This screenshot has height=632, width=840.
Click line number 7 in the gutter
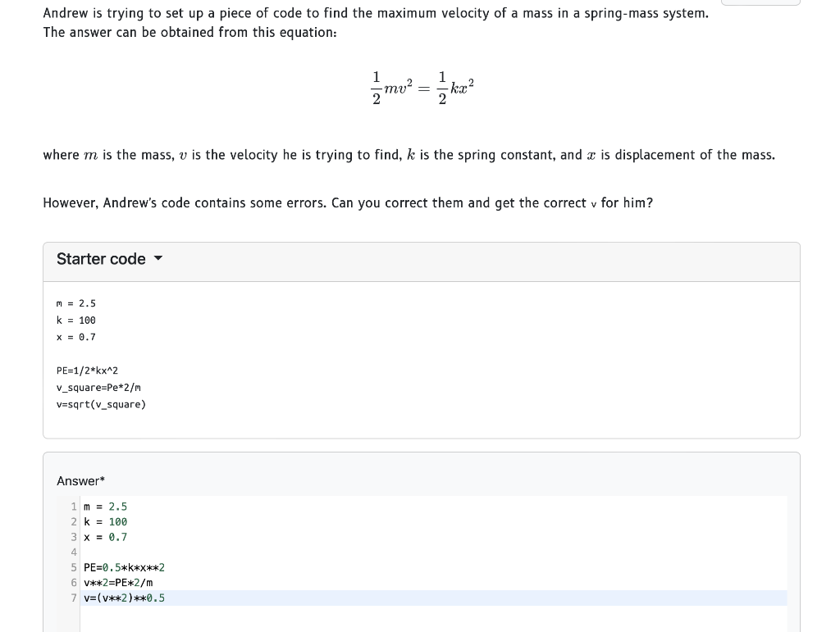pyautogui.click(x=74, y=598)
